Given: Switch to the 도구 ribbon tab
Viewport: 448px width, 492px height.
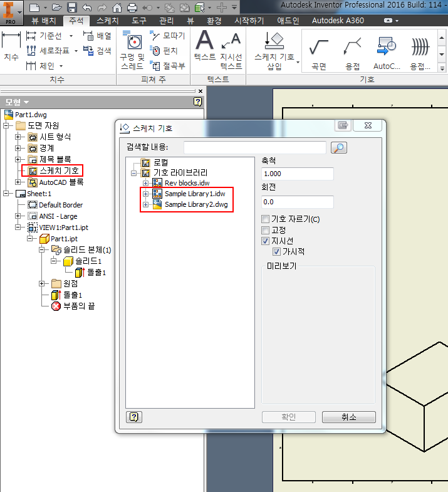Looking at the screenshot, I should pyautogui.click(x=139, y=21).
